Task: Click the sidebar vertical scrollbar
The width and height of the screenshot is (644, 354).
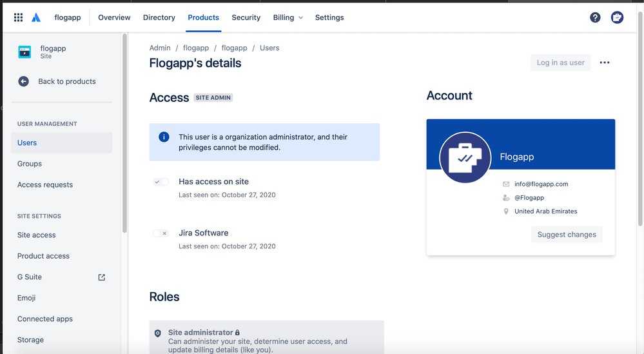Action: pos(124,133)
